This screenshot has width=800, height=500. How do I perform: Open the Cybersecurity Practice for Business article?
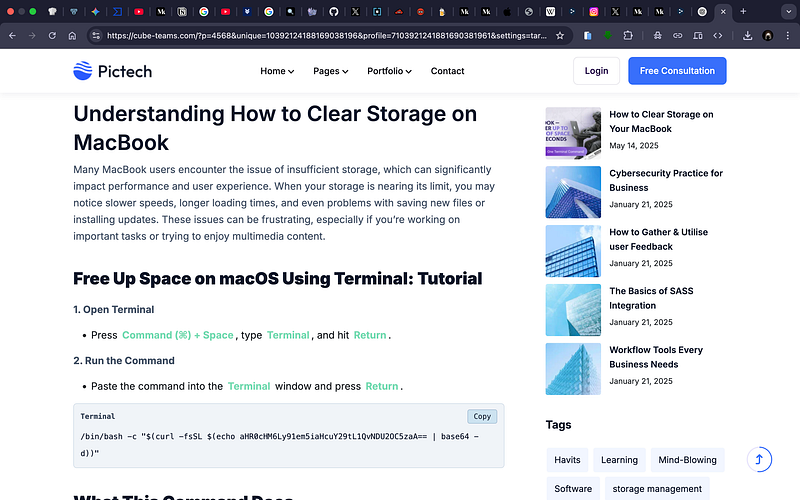[665, 180]
